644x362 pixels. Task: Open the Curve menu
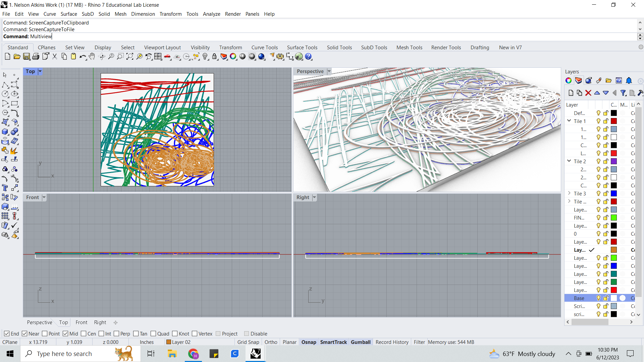(50, 14)
